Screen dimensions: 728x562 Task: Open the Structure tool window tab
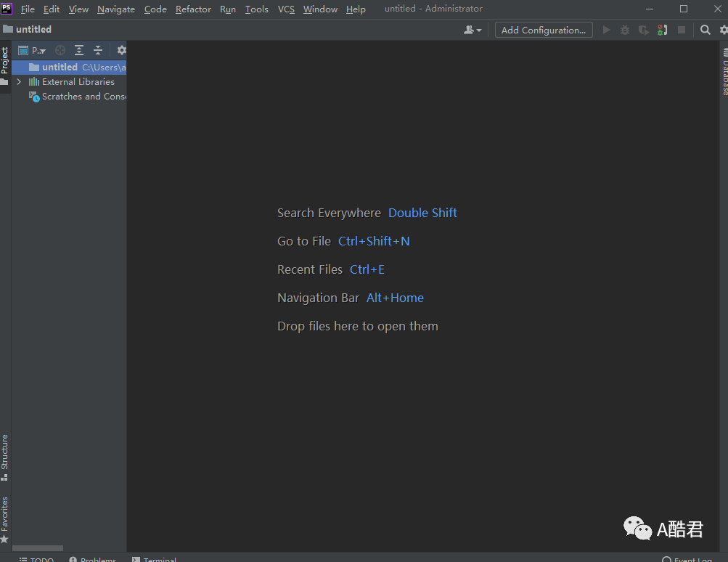(4, 457)
